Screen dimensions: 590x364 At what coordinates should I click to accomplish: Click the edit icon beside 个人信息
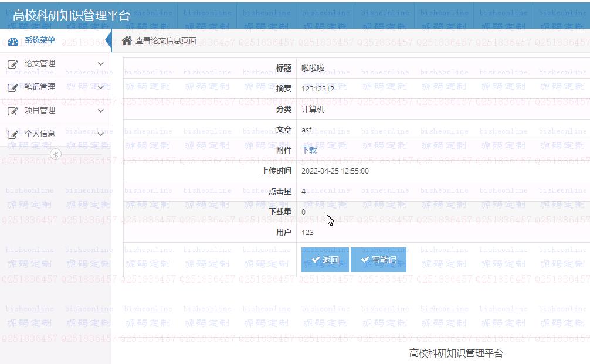click(x=12, y=134)
